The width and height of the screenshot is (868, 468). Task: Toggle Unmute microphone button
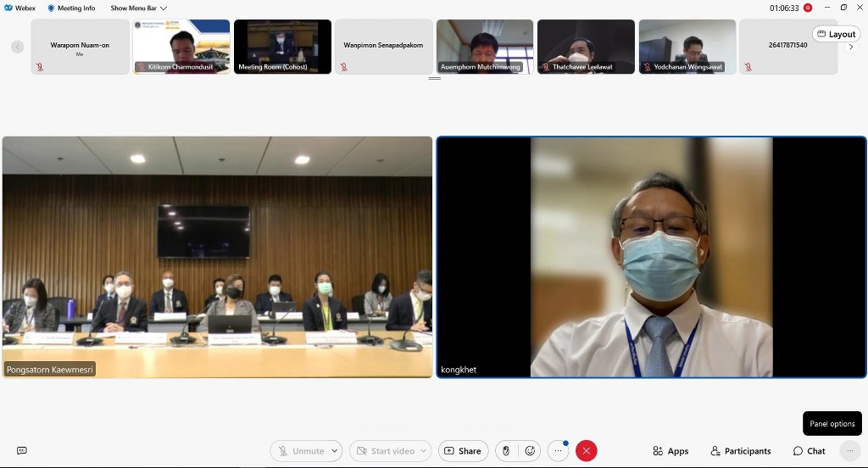301,451
